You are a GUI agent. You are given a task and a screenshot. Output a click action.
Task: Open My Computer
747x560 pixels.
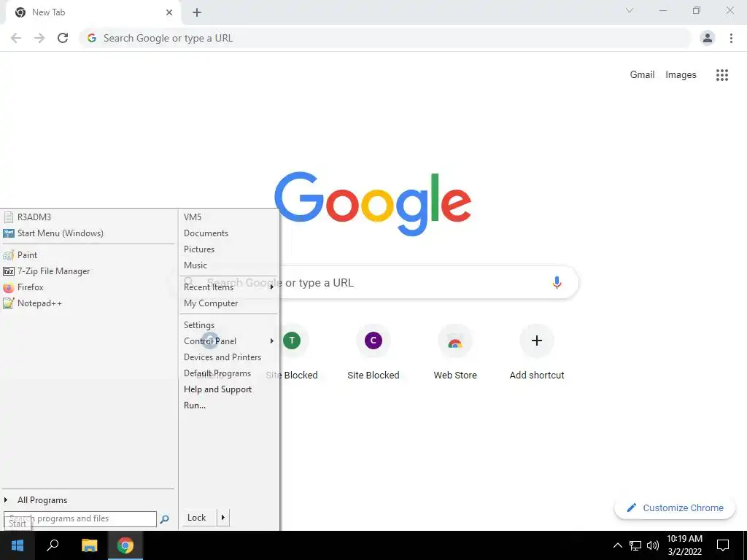tap(211, 303)
